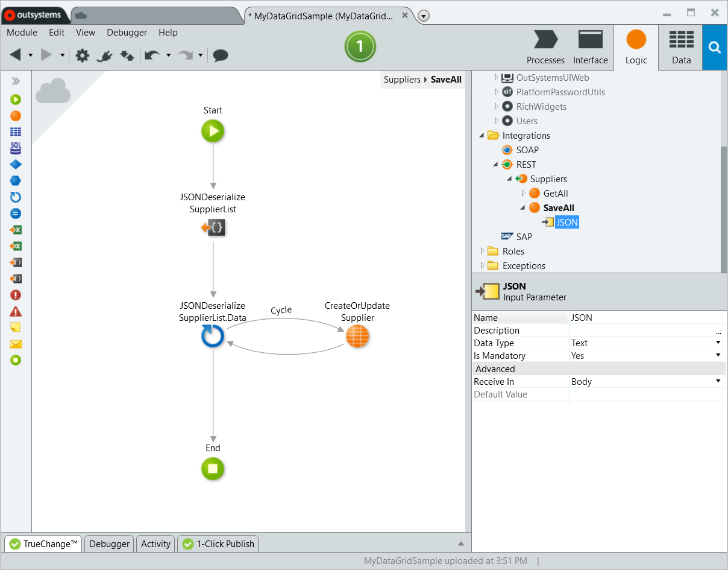Open the Is Mandatory dropdown
The image size is (728, 570).
click(x=718, y=355)
